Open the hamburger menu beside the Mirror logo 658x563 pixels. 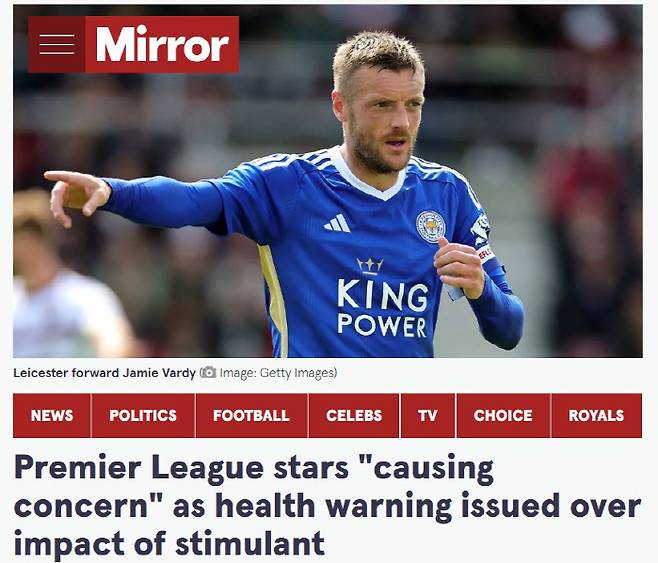pos(57,44)
